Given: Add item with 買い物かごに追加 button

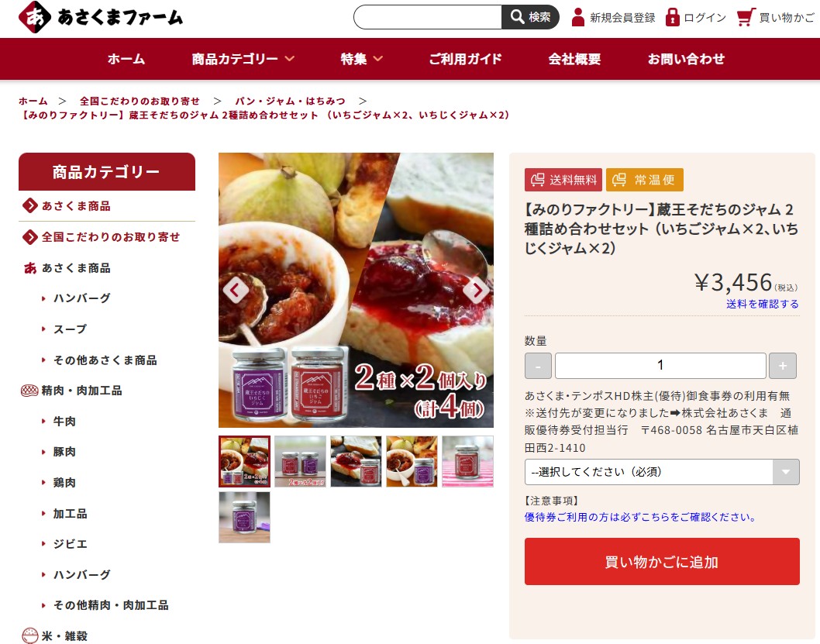Looking at the screenshot, I should [x=662, y=561].
